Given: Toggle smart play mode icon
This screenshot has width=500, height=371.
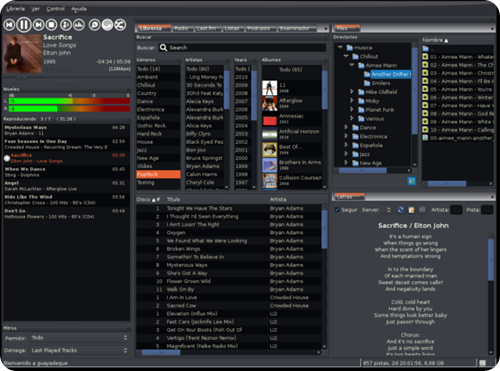Looking at the screenshot, I should pos(95,25).
